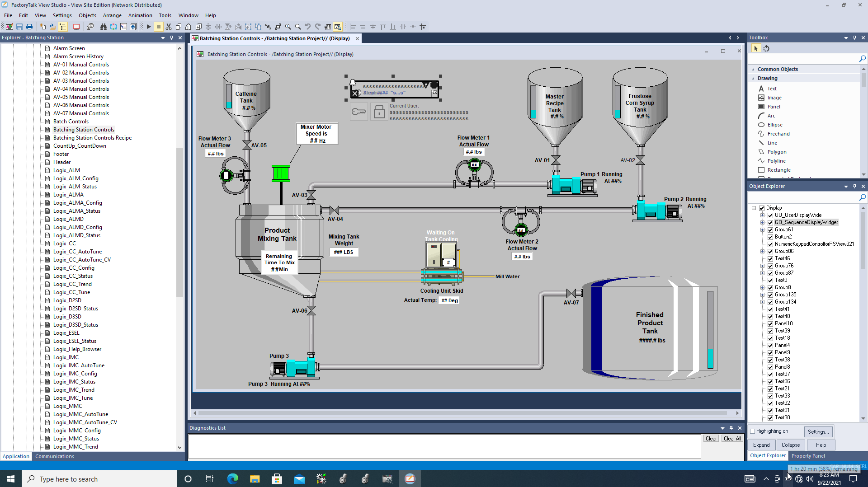Open File Explorer from taskbar
Image resolution: width=868 pixels, height=487 pixels.
click(x=255, y=479)
